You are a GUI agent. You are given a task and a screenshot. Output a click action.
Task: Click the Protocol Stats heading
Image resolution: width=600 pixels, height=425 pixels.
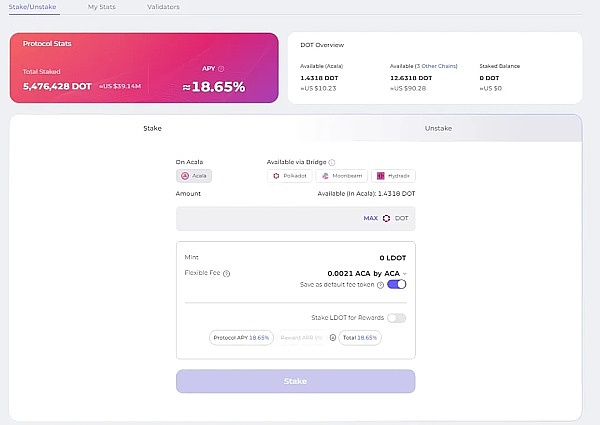click(x=47, y=44)
